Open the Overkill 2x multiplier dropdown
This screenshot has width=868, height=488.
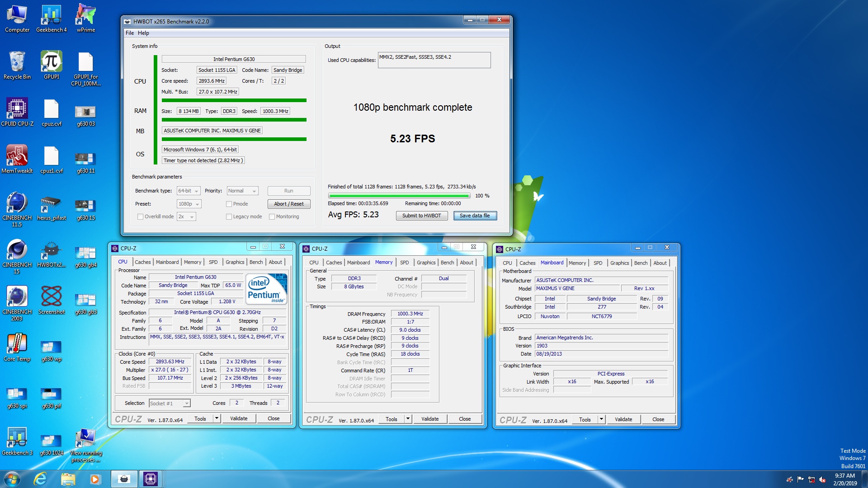tap(186, 217)
